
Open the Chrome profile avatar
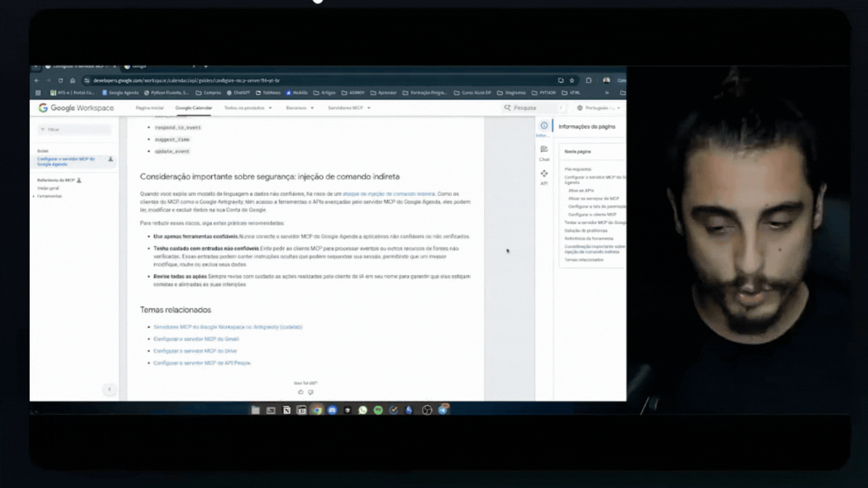pyautogui.click(x=606, y=80)
